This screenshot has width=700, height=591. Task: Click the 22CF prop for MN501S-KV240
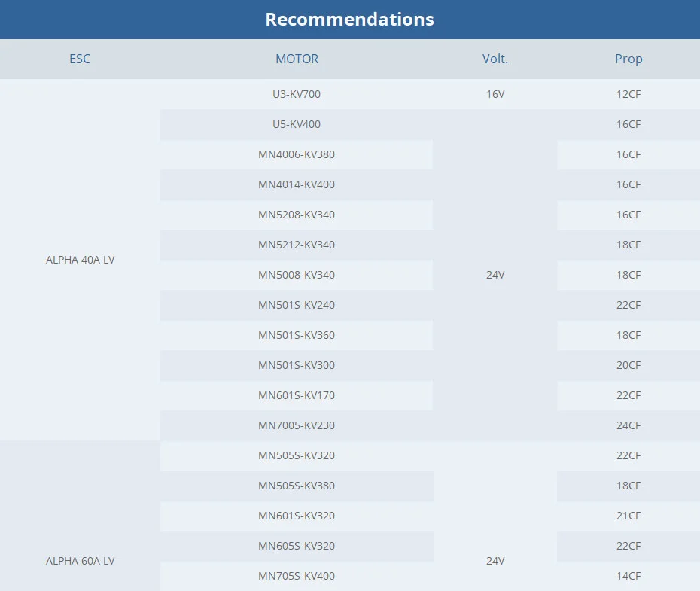[628, 305]
